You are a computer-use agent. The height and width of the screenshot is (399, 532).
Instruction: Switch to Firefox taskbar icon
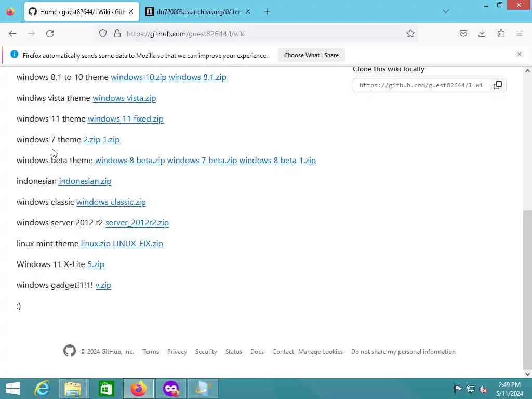(138, 389)
